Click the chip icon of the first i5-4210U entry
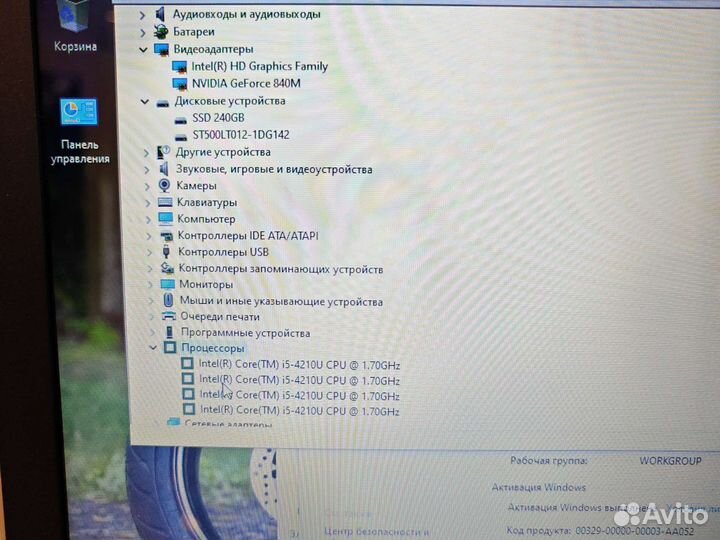Image resolution: width=720 pixels, height=540 pixels. [x=187, y=363]
